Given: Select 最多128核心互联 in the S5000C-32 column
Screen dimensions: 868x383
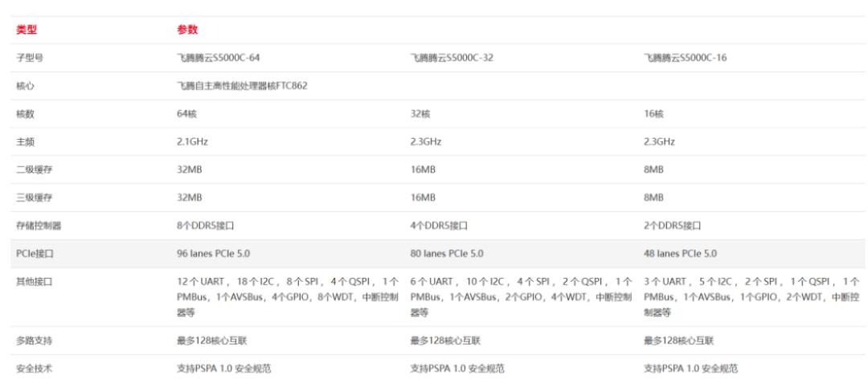Looking at the screenshot, I should click(445, 341).
